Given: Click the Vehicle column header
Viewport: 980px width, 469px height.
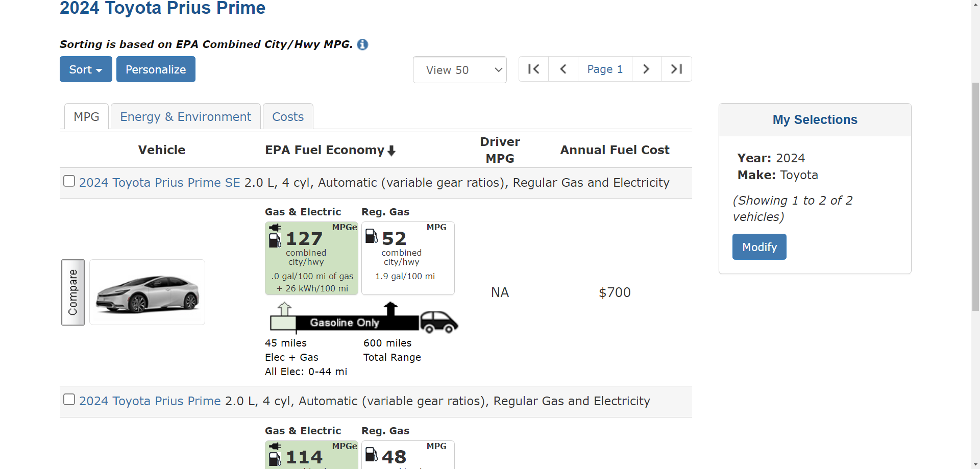Looking at the screenshot, I should pos(162,150).
